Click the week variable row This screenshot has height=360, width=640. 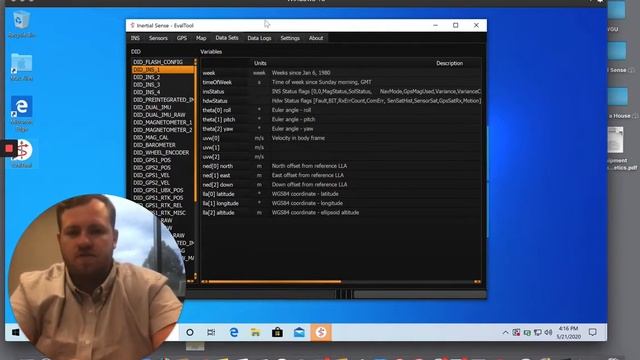[341, 73]
